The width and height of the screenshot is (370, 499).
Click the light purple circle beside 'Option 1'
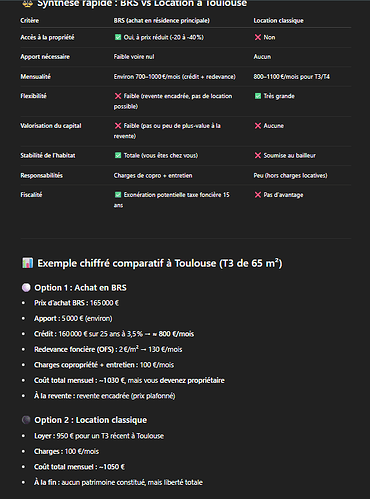(26, 288)
